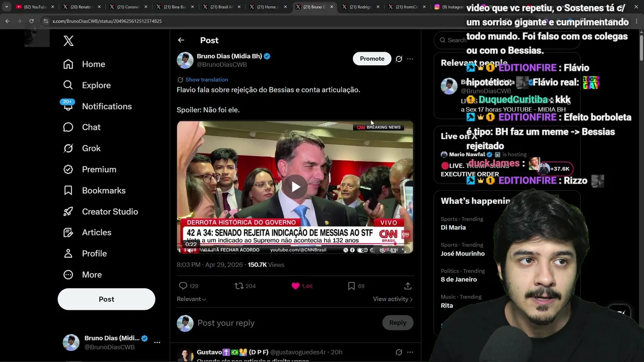Close the active Bruno tab

332,7
